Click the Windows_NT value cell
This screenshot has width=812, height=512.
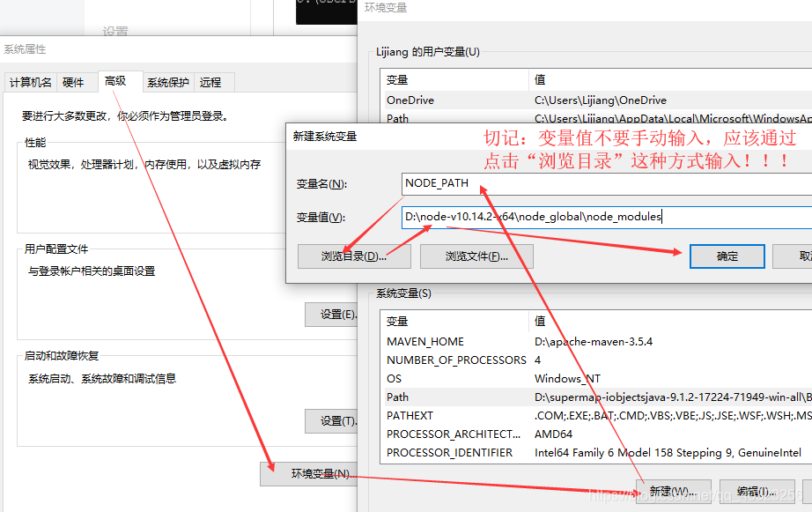point(567,379)
